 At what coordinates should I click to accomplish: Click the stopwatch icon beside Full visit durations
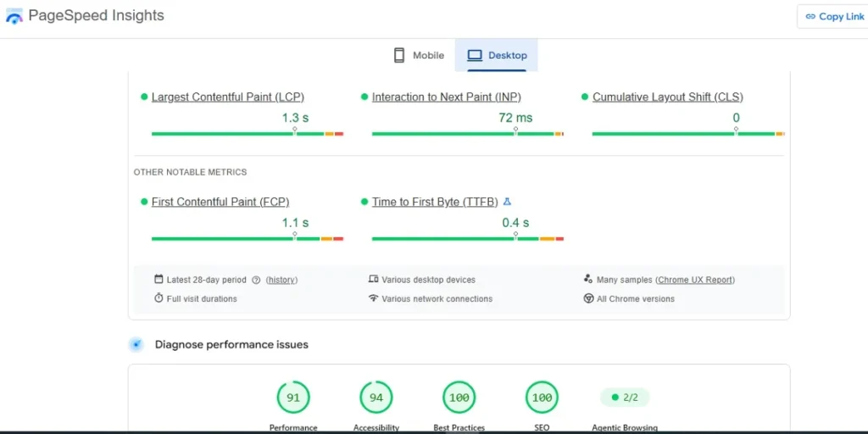(159, 298)
